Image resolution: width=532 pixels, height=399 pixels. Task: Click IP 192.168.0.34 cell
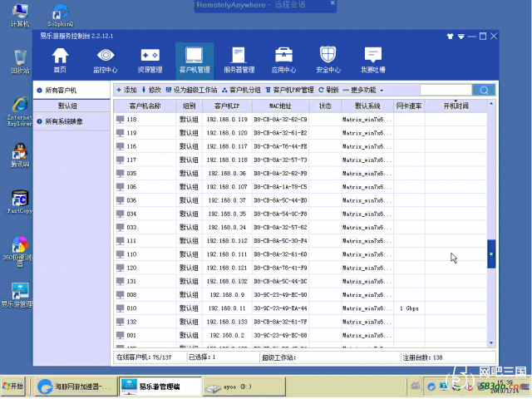pos(227,227)
